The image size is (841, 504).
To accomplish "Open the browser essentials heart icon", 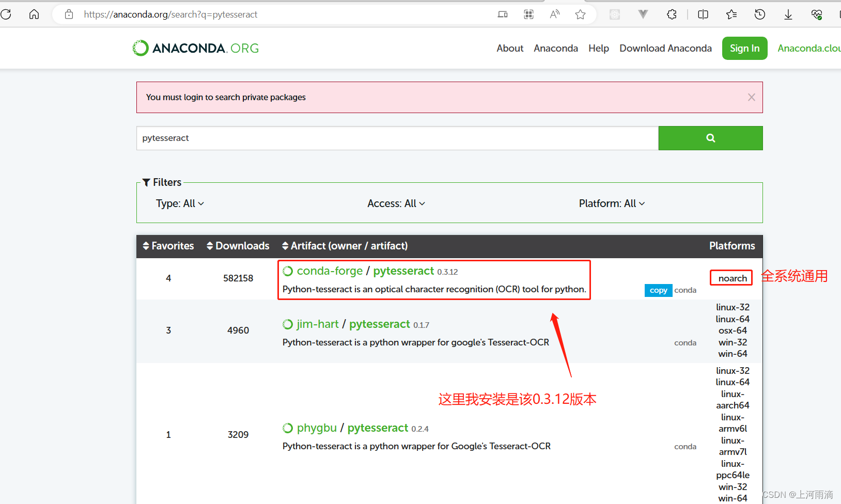I will (x=817, y=14).
